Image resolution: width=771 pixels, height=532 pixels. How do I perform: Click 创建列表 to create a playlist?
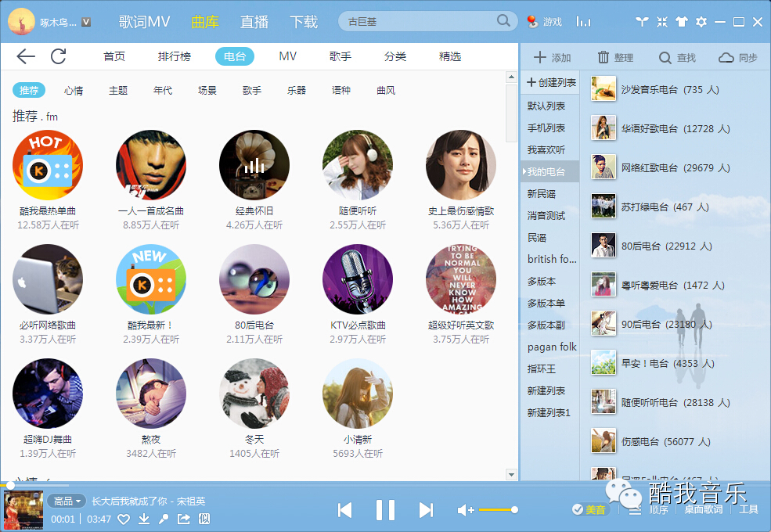[551, 83]
